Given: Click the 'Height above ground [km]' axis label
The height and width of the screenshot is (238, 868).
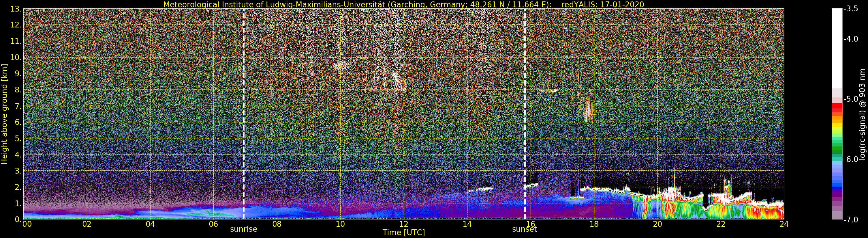Looking at the screenshot, I should pyautogui.click(x=4, y=114).
